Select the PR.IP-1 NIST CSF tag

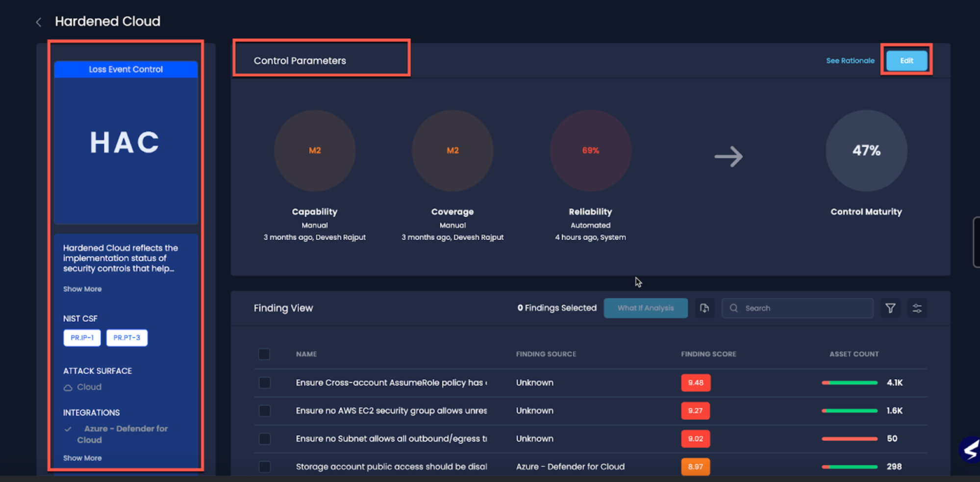[82, 338]
